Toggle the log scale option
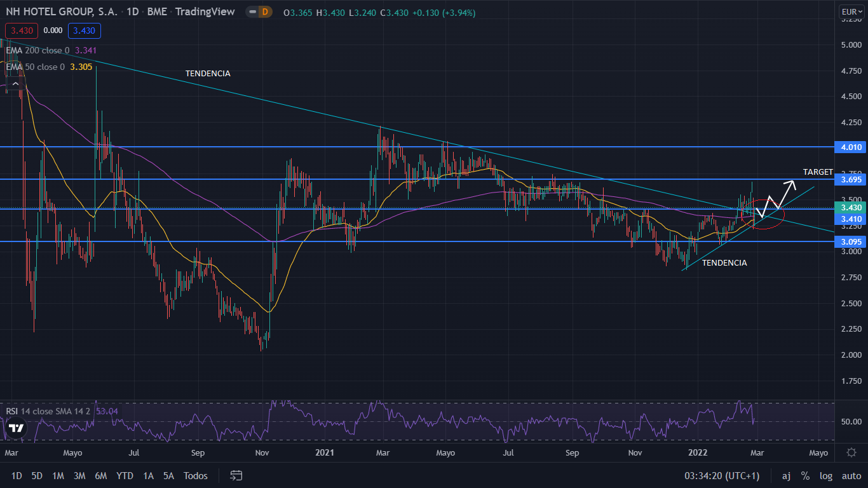Viewport: 868px width, 488px height. point(826,475)
